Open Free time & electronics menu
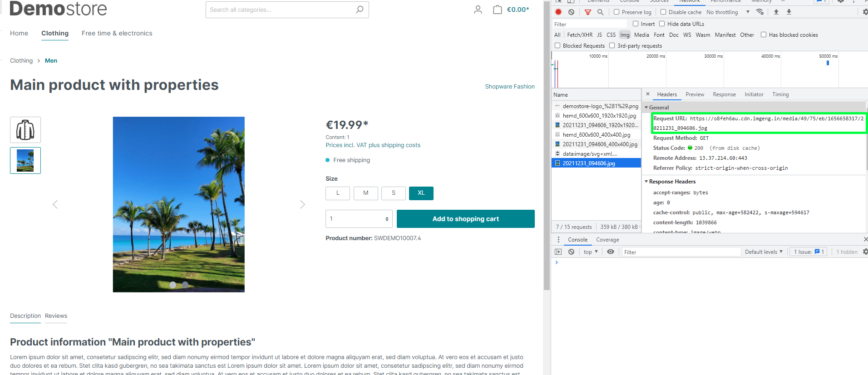This screenshot has width=868, height=375. pos(117,33)
